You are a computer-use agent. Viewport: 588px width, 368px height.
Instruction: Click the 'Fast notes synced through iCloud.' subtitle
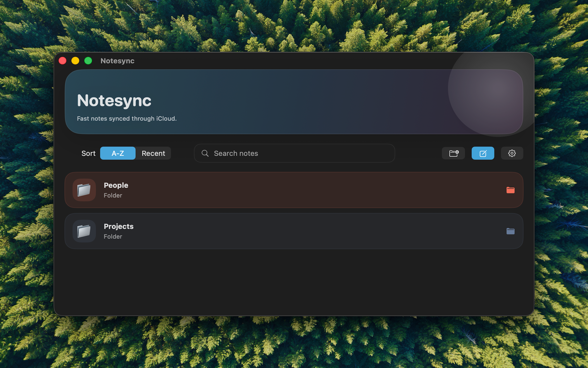click(x=127, y=118)
